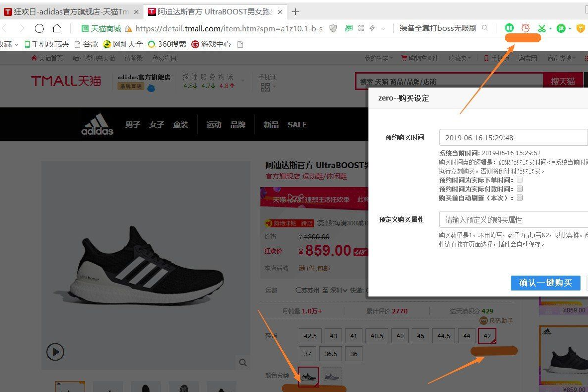
Task: Expand the 商家支持 dropdown
Action: click(x=561, y=58)
